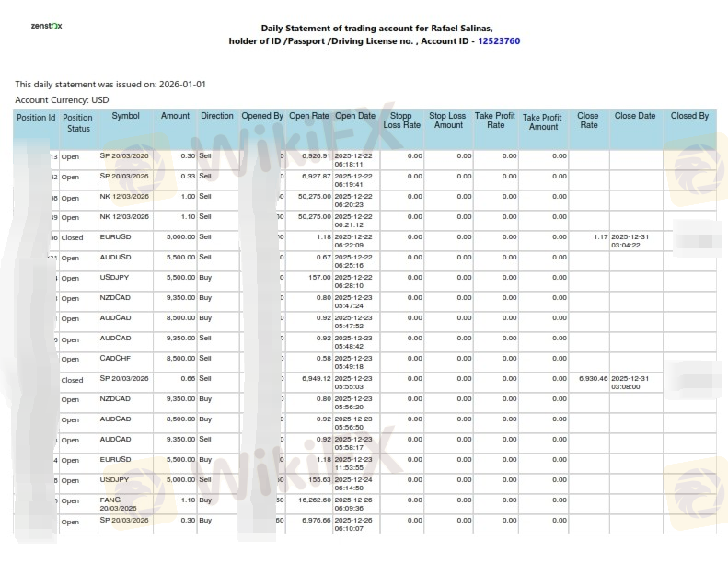
Task: Select the amount 1.00 cell for NK
Action: [175, 201]
